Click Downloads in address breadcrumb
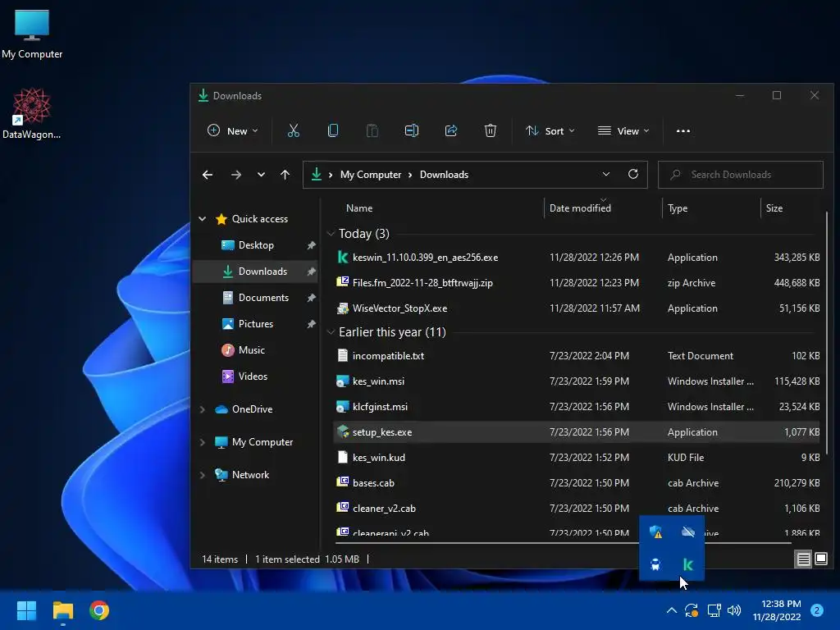The width and height of the screenshot is (840, 630). (x=444, y=175)
